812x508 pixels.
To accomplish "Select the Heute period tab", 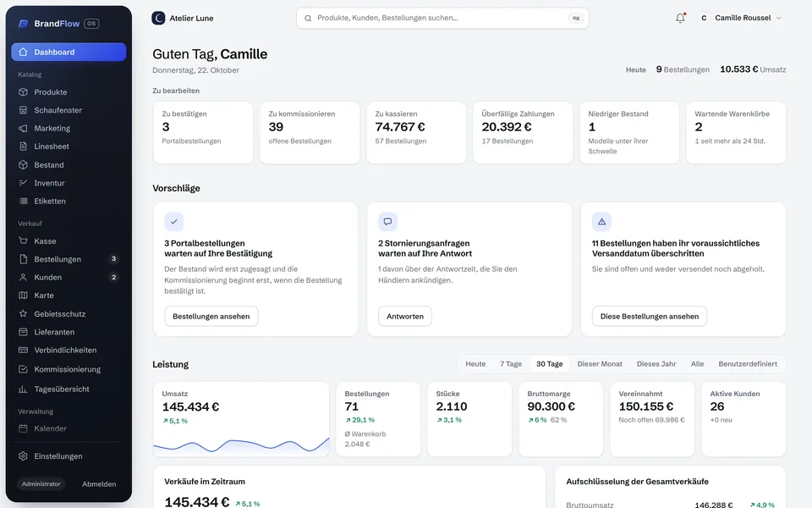I will pyautogui.click(x=475, y=364).
